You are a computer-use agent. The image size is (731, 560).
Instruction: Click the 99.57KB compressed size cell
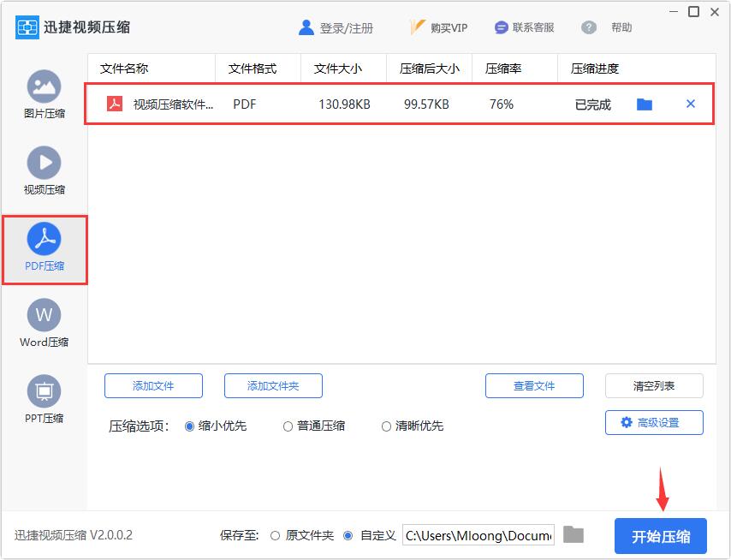(x=426, y=104)
